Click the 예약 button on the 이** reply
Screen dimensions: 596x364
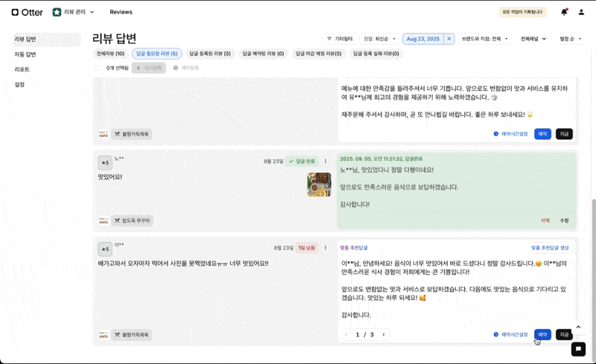pos(542,334)
